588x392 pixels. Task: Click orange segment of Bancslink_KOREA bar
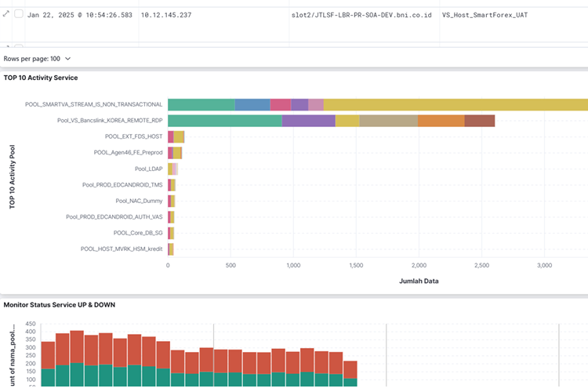(x=441, y=121)
